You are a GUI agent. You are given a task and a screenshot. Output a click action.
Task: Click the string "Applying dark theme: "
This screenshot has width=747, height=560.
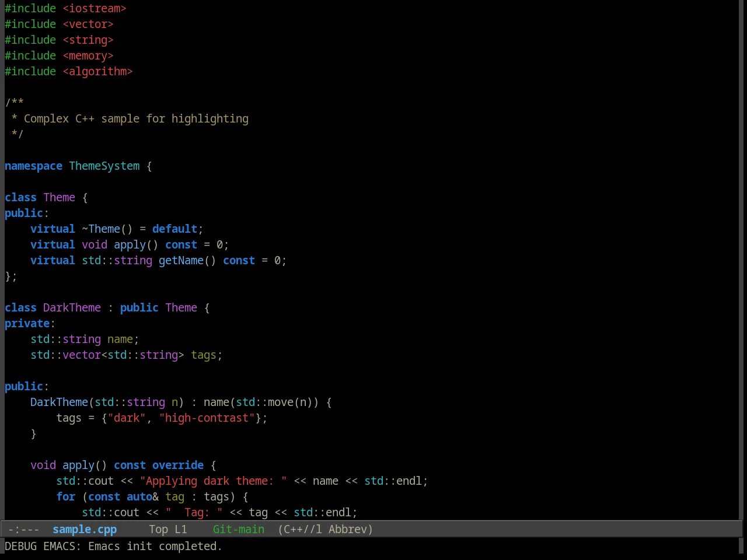pyautogui.click(x=213, y=481)
